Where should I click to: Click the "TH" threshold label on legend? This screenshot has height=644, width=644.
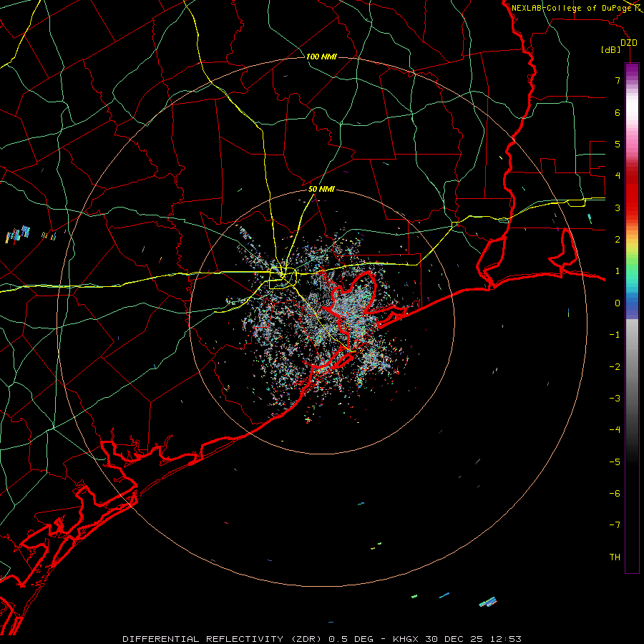click(615, 557)
